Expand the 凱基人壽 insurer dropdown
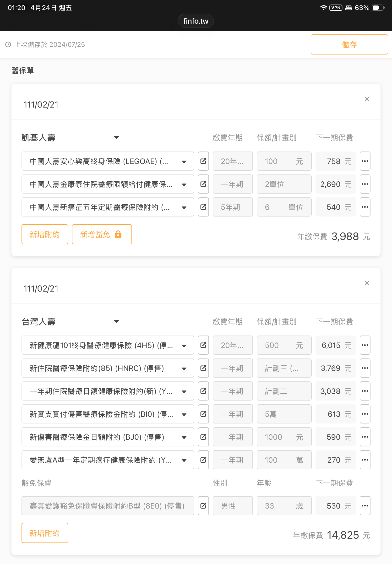 click(x=116, y=137)
